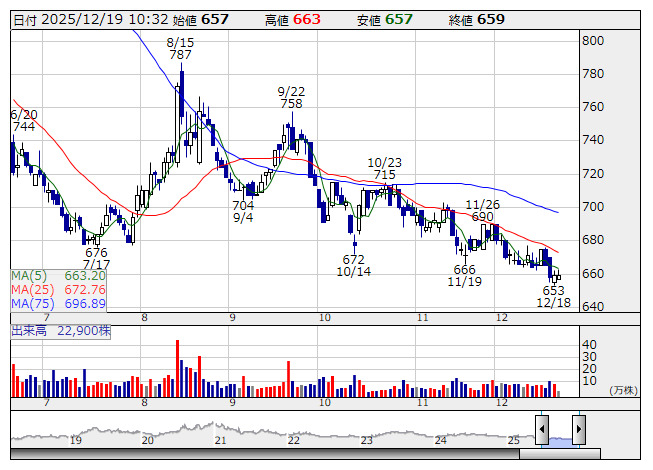Click the highlighted blue range in navigator
The width and height of the screenshot is (653, 470).
(561, 442)
